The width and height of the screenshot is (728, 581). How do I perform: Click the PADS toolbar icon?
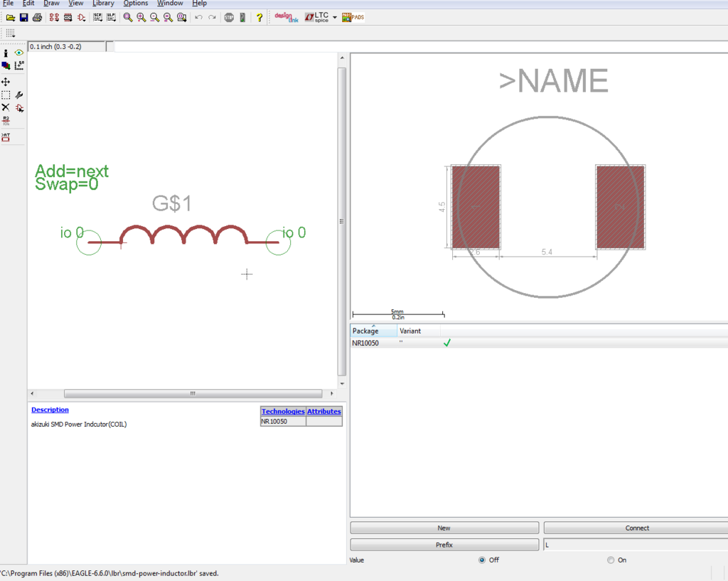pos(353,18)
